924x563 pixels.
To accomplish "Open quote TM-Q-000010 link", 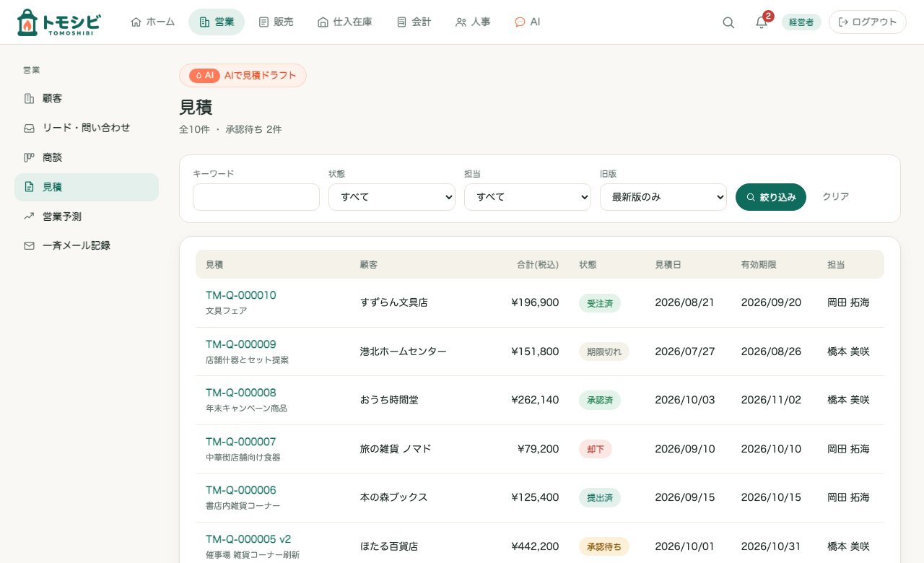I will (x=240, y=295).
